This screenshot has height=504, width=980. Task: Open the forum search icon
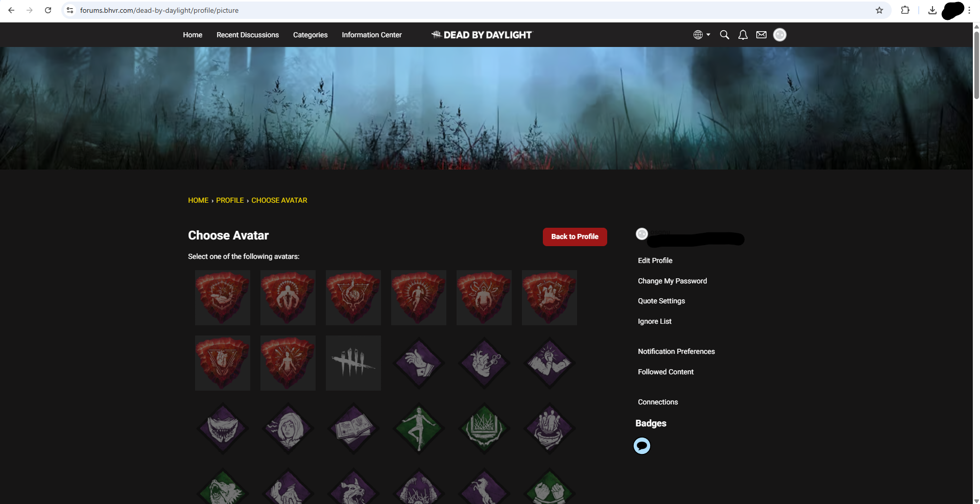[x=724, y=35]
